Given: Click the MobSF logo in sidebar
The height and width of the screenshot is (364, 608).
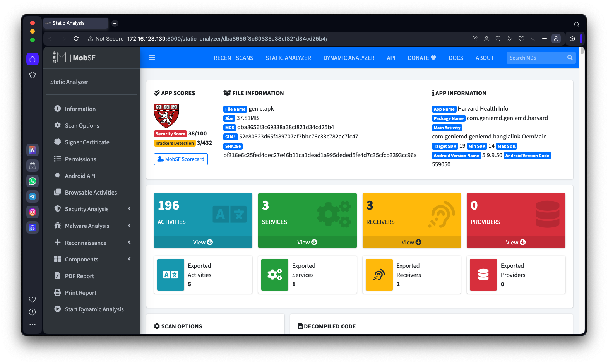Looking at the screenshot, I should (74, 58).
